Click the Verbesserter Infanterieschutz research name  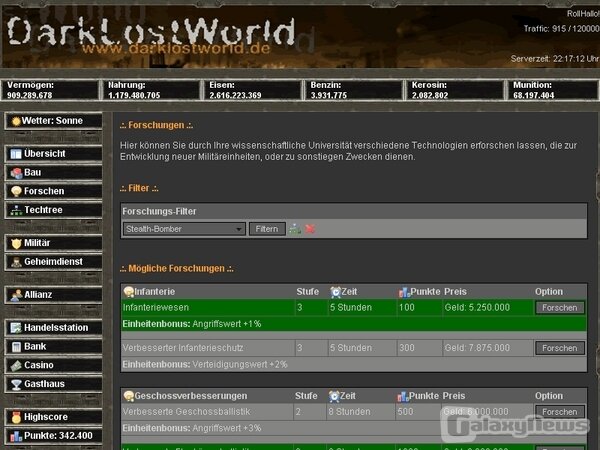[183, 348]
